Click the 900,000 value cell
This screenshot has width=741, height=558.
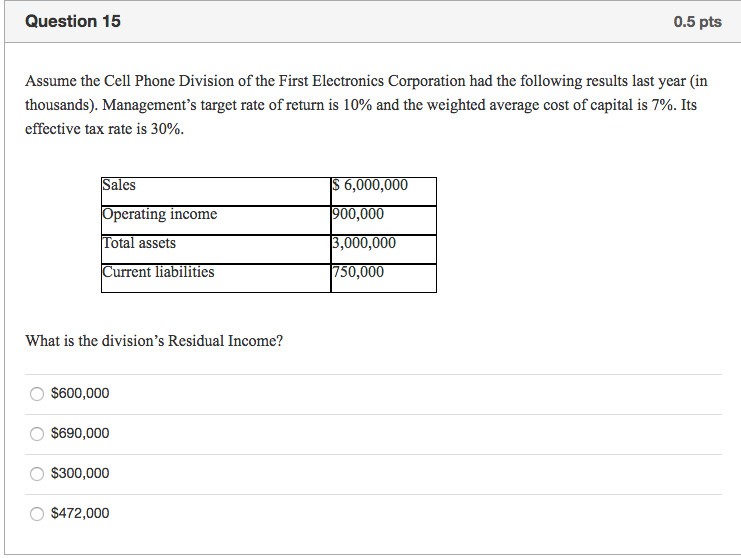coord(383,215)
